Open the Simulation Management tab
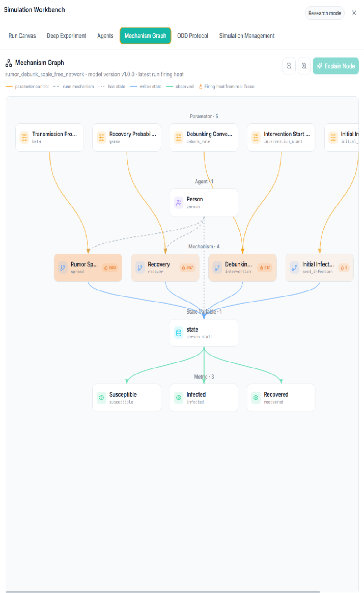The width and height of the screenshot is (364, 593). point(247,36)
